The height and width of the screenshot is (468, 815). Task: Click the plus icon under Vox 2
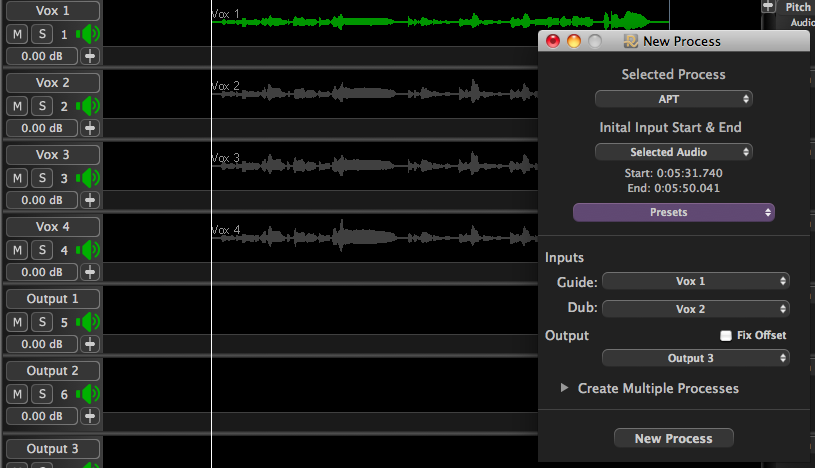pyautogui.click(x=90, y=128)
